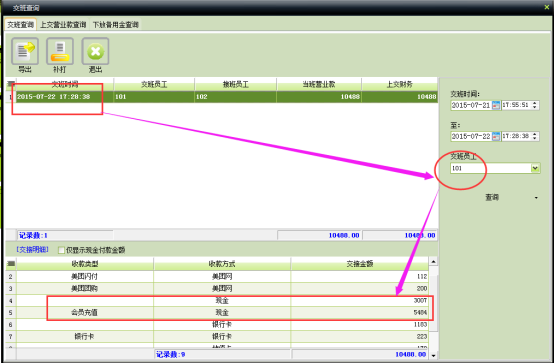Toggle 仅显示现金付款金额 checkbox
The height and width of the screenshot is (364, 554).
(x=61, y=250)
